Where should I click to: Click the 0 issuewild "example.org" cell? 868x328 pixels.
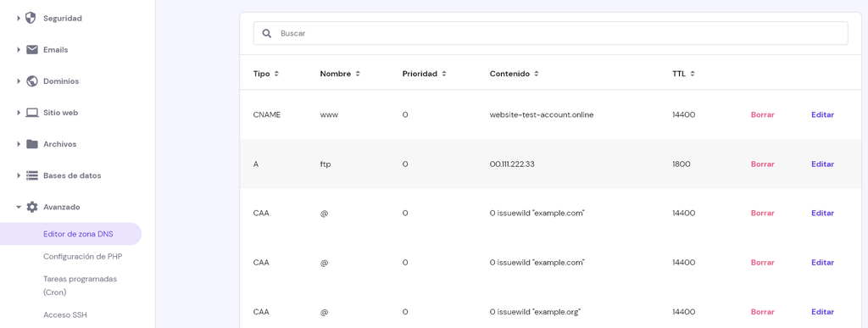(x=535, y=312)
